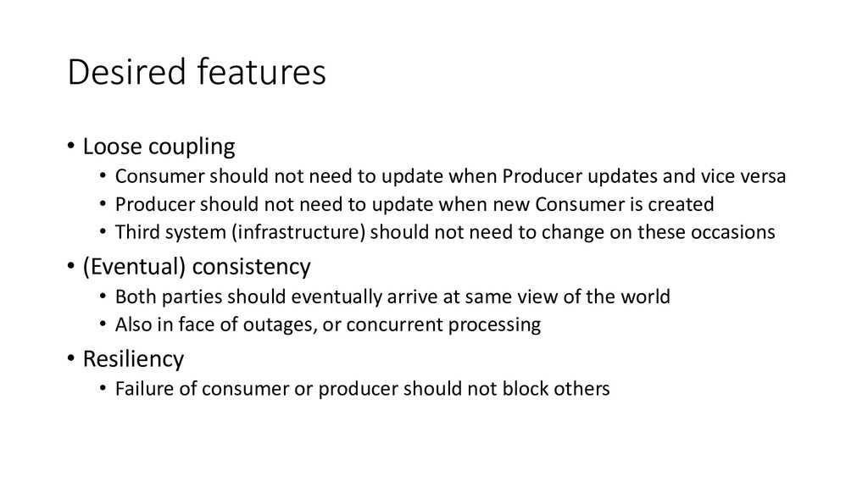Click the 'Loose coupling' bullet heading

click(159, 147)
